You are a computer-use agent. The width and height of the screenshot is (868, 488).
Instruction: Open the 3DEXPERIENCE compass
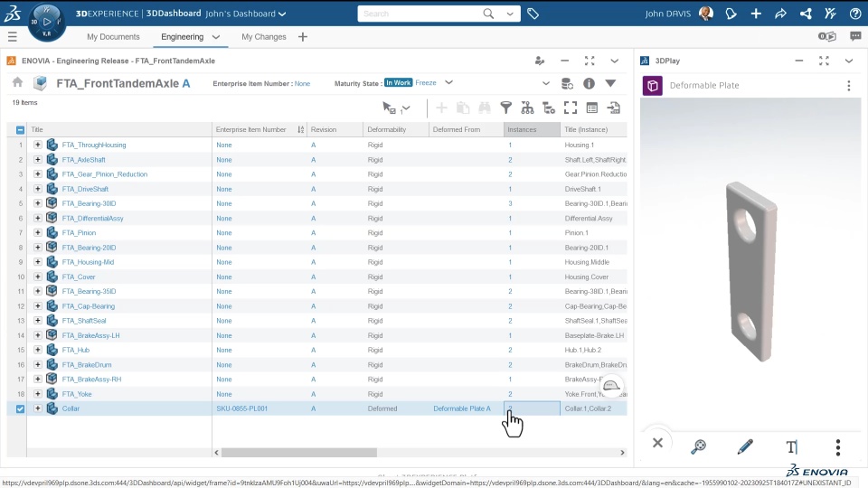tap(46, 22)
